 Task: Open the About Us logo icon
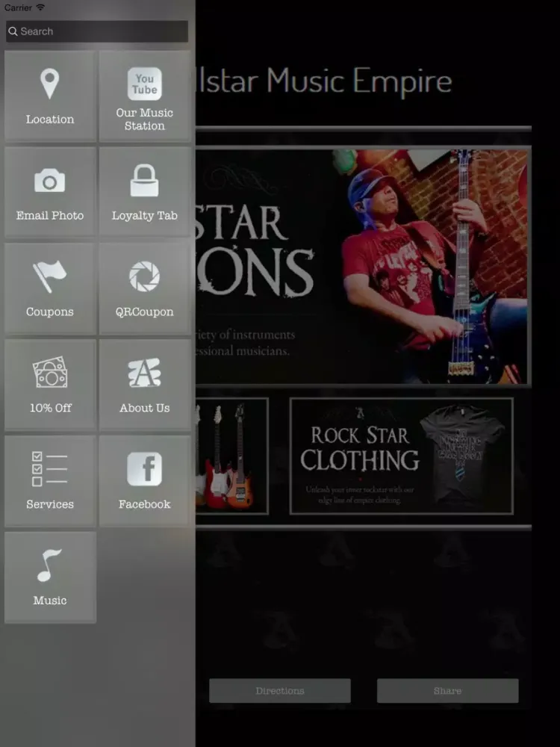tap(144, 373)
